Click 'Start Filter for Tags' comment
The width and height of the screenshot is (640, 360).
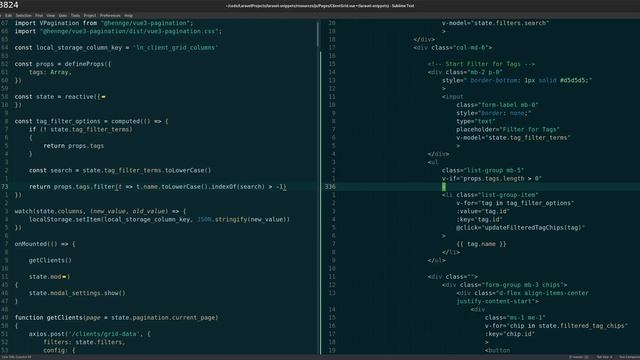[x=481, y=64]
